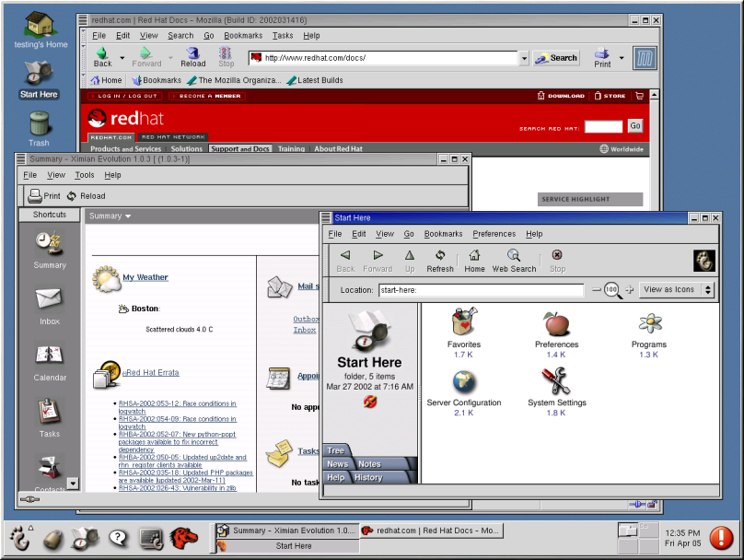The height and width of the screenshot is (560, 744).
Task: Open the Programs flower icon
Action: [x=649, y=324]
